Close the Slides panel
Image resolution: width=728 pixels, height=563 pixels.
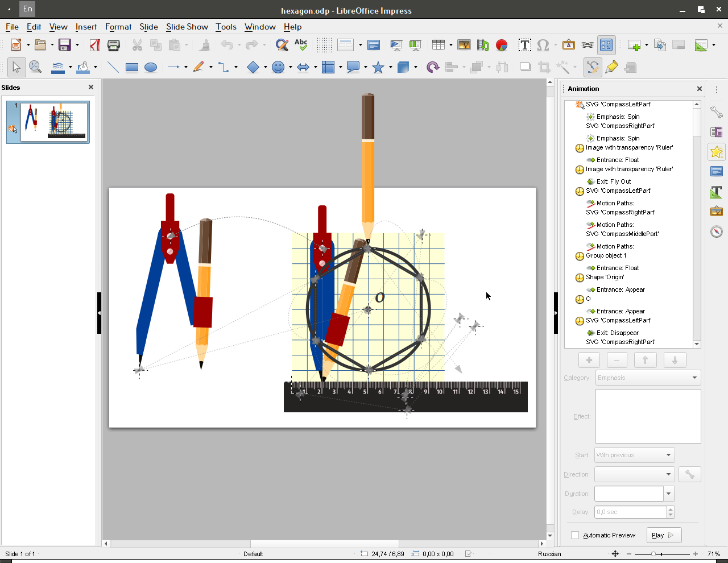[91, 87]
